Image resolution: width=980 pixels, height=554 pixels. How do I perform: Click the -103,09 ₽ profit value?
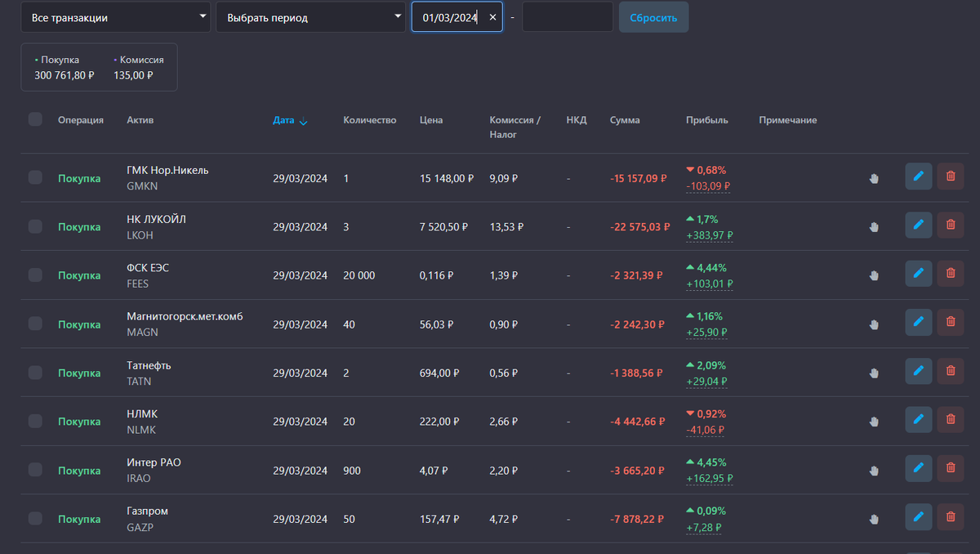pyautogui.click(x=708, y=186)
